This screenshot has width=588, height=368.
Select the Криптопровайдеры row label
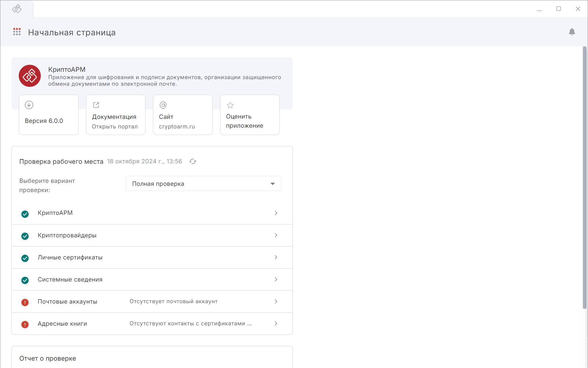pyautogui.click(x=67, y=235)
